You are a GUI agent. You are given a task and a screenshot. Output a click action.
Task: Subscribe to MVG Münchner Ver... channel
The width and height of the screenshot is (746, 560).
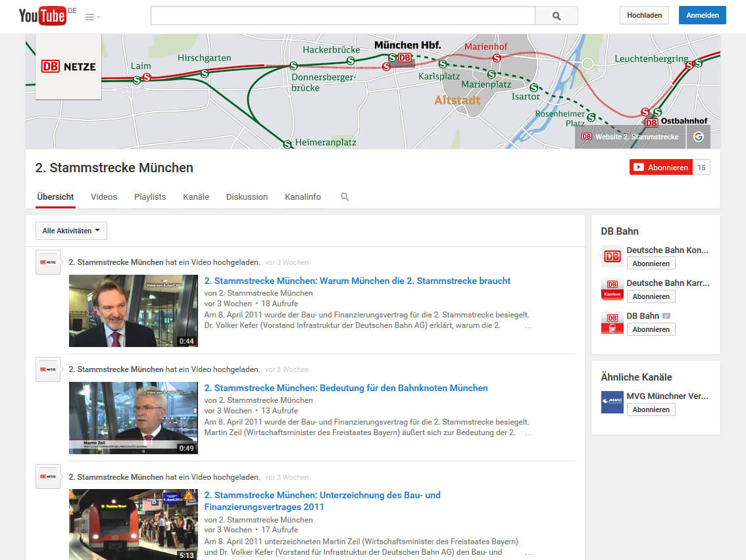coord(651,409)
